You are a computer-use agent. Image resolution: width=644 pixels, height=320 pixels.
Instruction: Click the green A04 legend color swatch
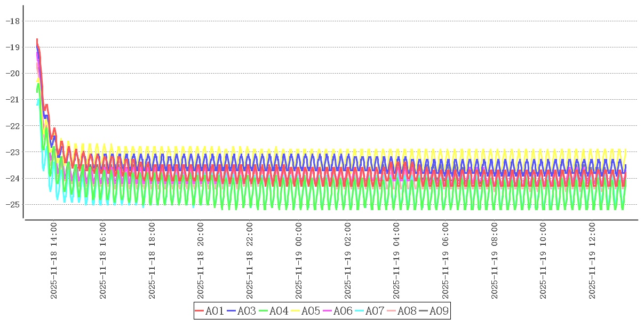coord(263,311)
